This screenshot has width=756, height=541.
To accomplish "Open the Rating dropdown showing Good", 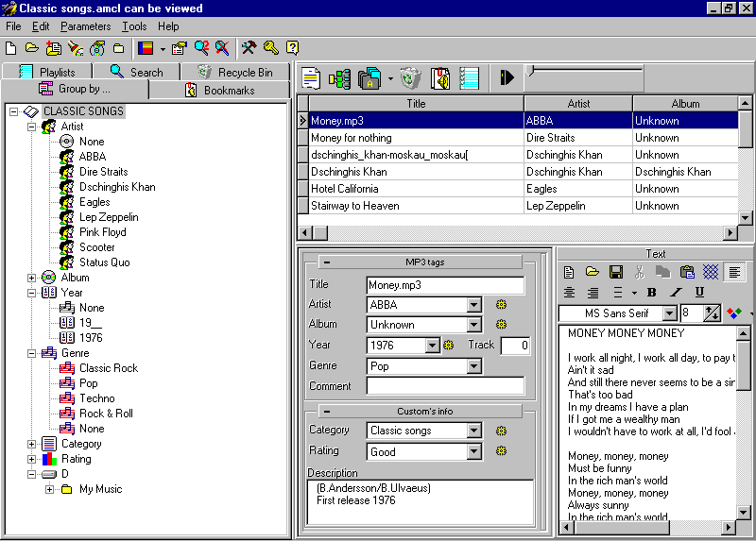I will [x=474, y=451].
